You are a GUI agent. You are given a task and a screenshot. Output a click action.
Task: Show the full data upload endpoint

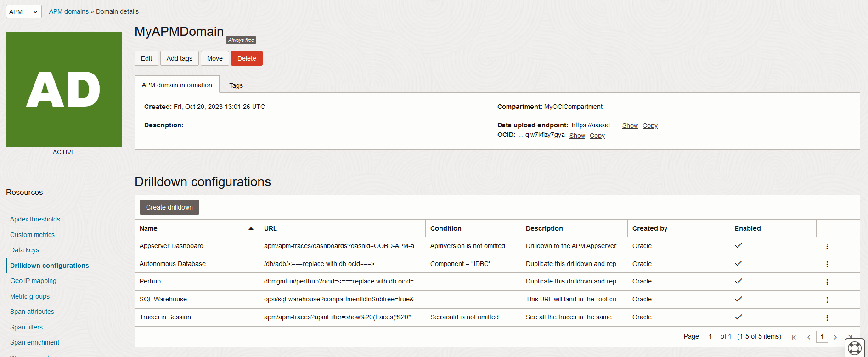(630, 125)
